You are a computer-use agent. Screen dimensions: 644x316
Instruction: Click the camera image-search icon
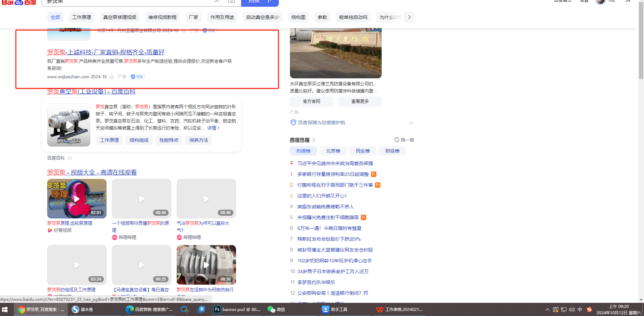click(231, 1)
